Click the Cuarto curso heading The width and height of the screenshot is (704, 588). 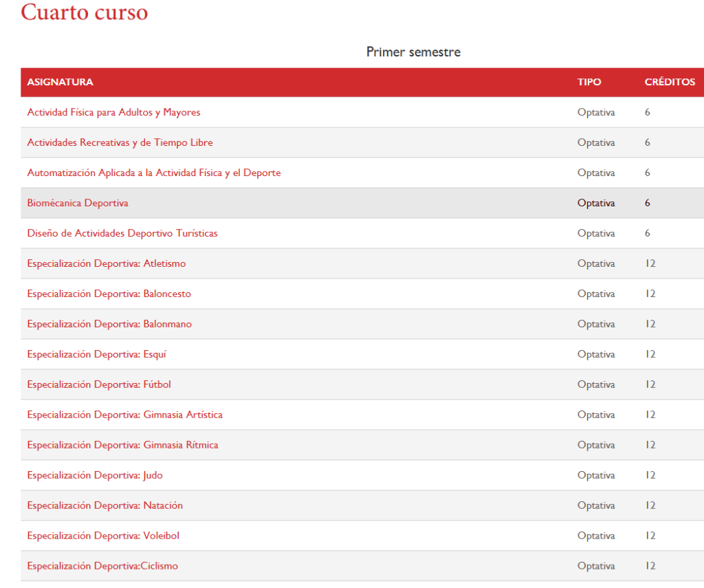coord(85,12)
